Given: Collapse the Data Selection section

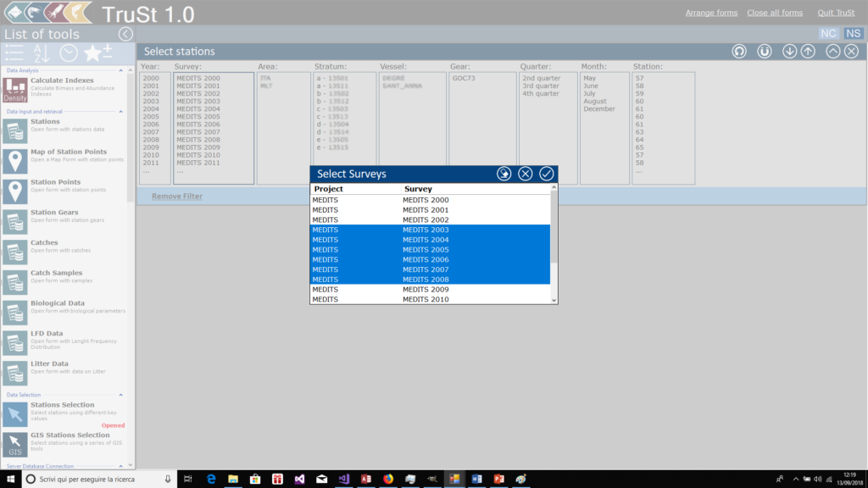Looking at the screenshot, I should pyautogui.click(x=120, y=395).
